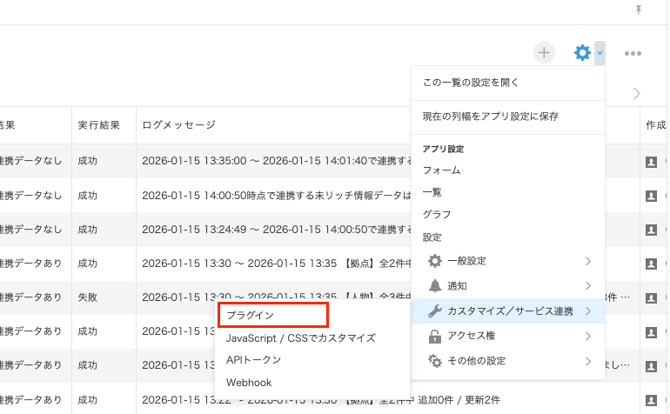This screenshot has width=670, height=414.
Task: Open the three-dots more options menu
Action: [x=633, y=53]
